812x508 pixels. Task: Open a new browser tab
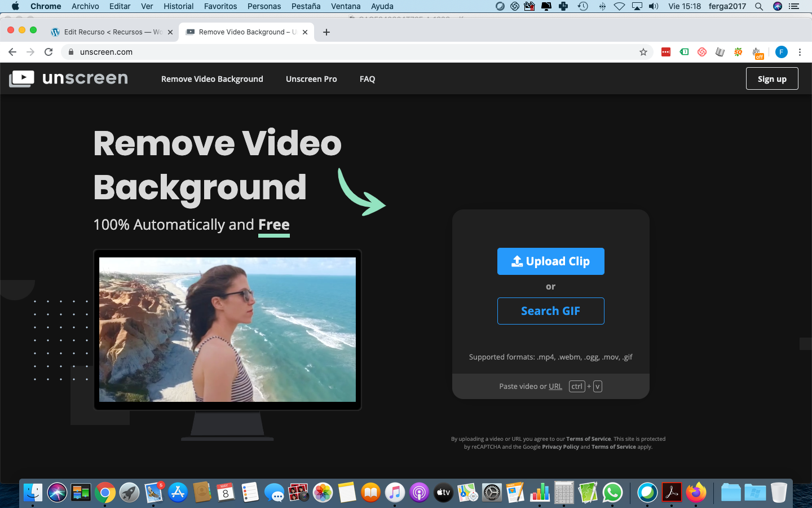click(326, 32)
